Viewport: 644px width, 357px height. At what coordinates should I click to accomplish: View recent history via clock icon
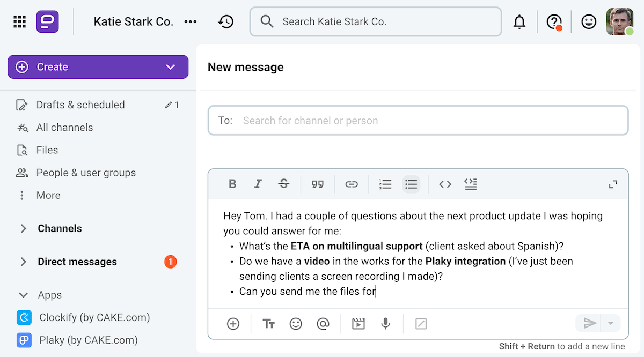[226, 21]
